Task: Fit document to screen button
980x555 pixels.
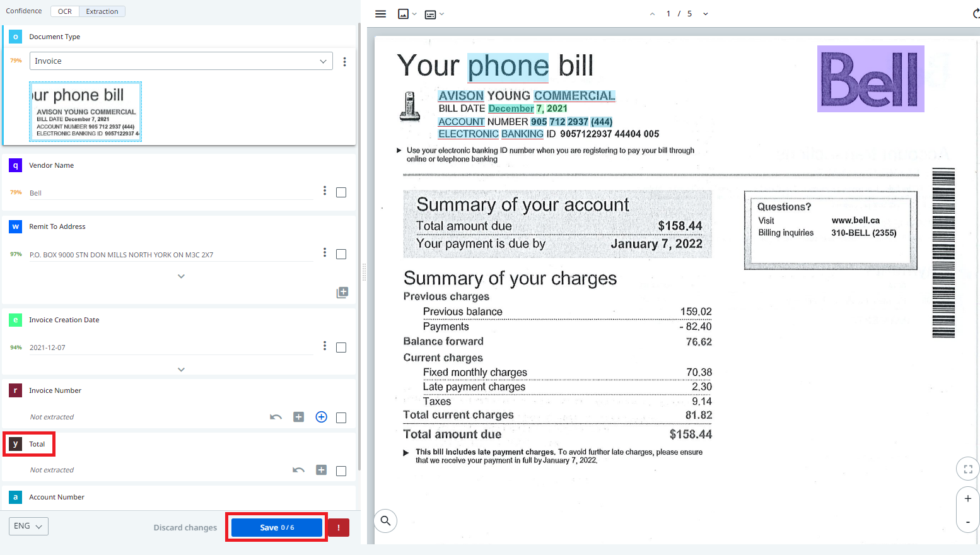Action: [968, 469]
